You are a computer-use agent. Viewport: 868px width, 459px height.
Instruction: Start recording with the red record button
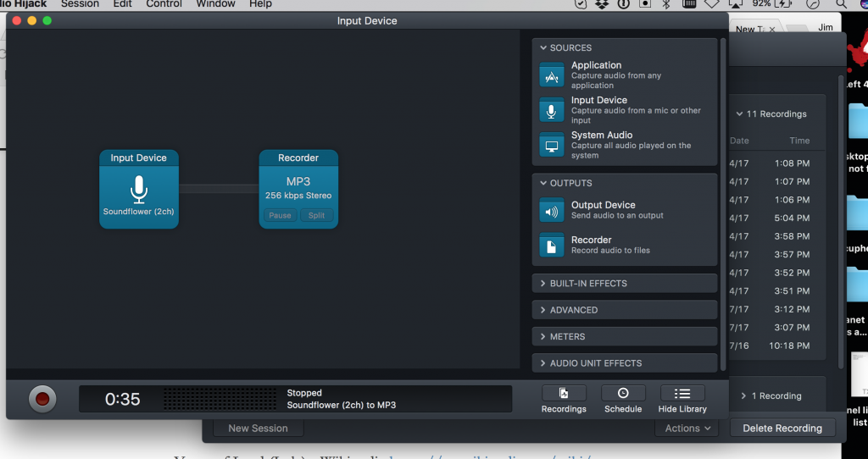pos(42,399)
